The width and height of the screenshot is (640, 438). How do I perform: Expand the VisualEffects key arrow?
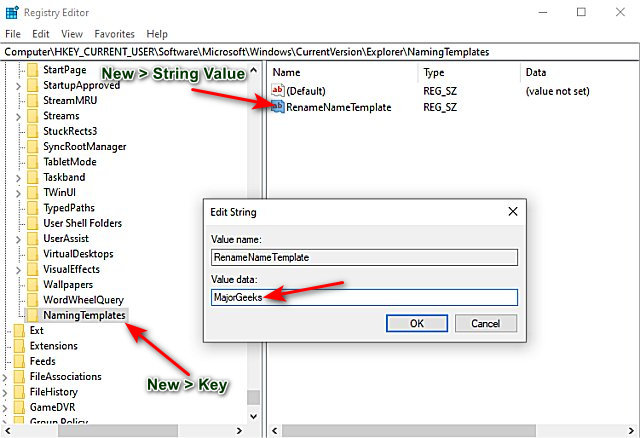pos(18,270)
